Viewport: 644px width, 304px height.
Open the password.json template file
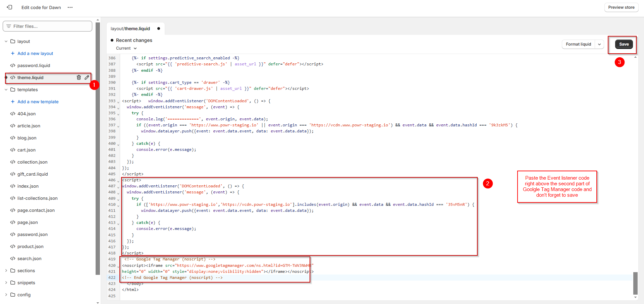click(33, 234)
